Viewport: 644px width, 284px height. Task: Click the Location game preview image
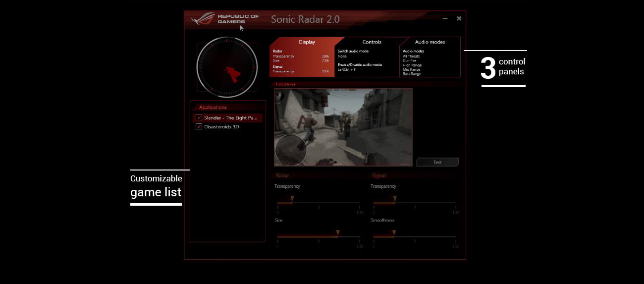click(x=343, y=127)
